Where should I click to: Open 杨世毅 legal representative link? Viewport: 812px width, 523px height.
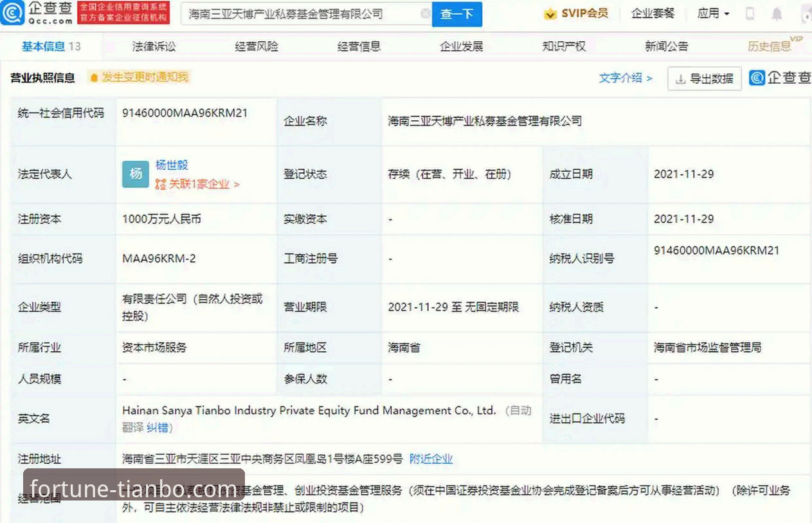(172, 165)
